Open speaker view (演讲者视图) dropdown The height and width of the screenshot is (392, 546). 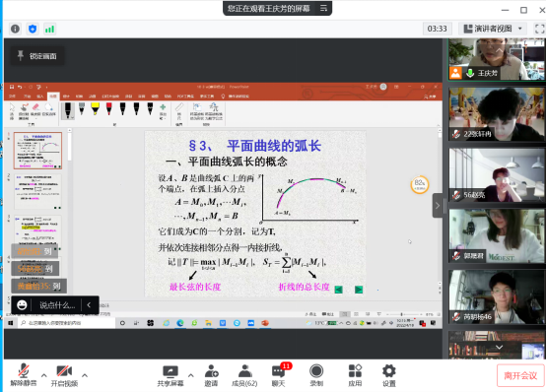(x=493, y=29)
